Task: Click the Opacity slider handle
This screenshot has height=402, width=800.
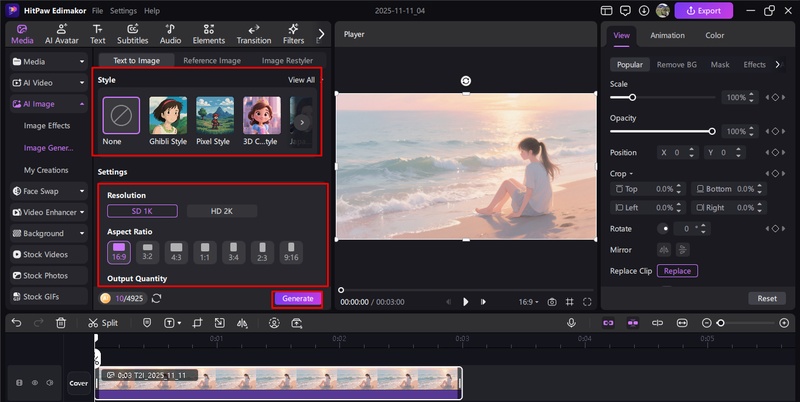Action: tap(712, 131)
